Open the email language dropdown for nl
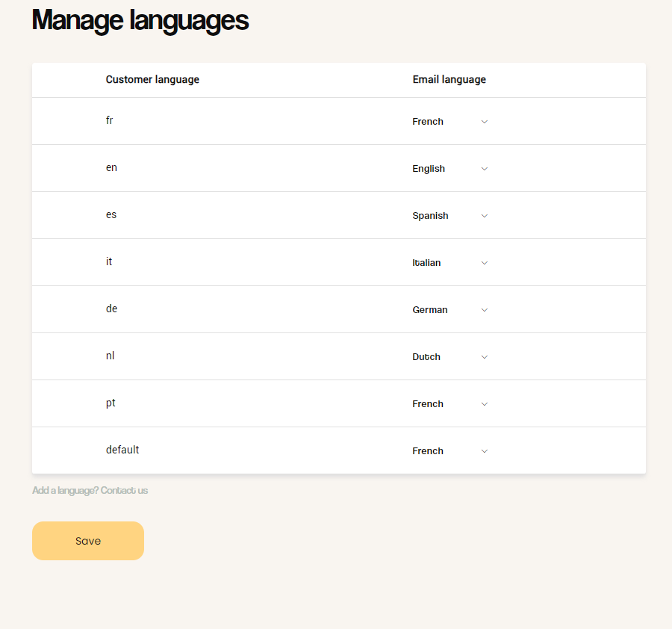The image size is (672, 629). point(450,357)
